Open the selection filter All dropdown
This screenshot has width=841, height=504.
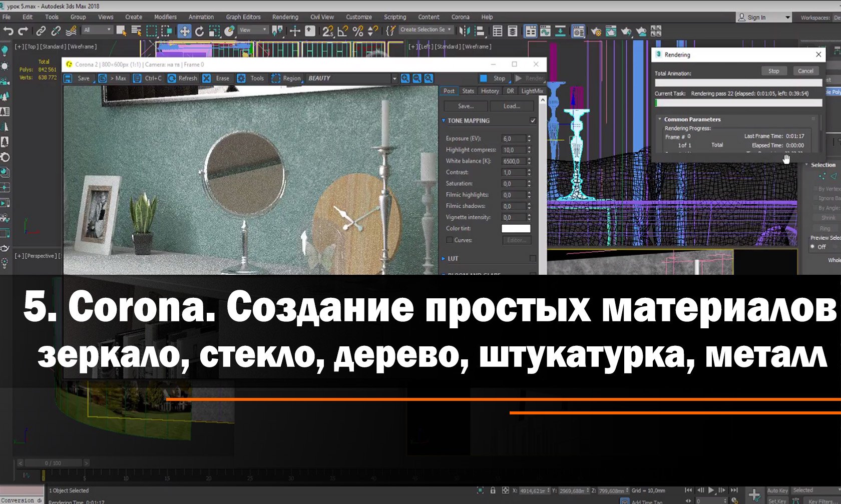point(97,30)
